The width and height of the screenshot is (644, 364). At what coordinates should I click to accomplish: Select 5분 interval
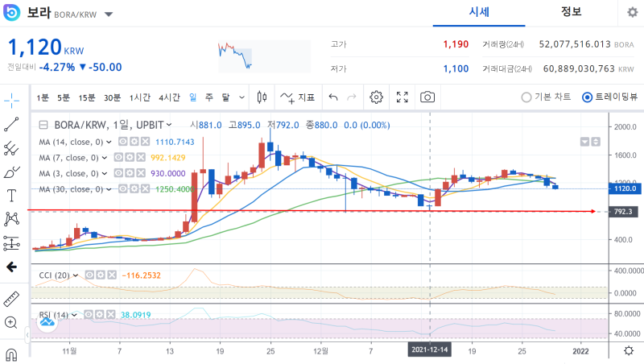(x=64, y=97)
